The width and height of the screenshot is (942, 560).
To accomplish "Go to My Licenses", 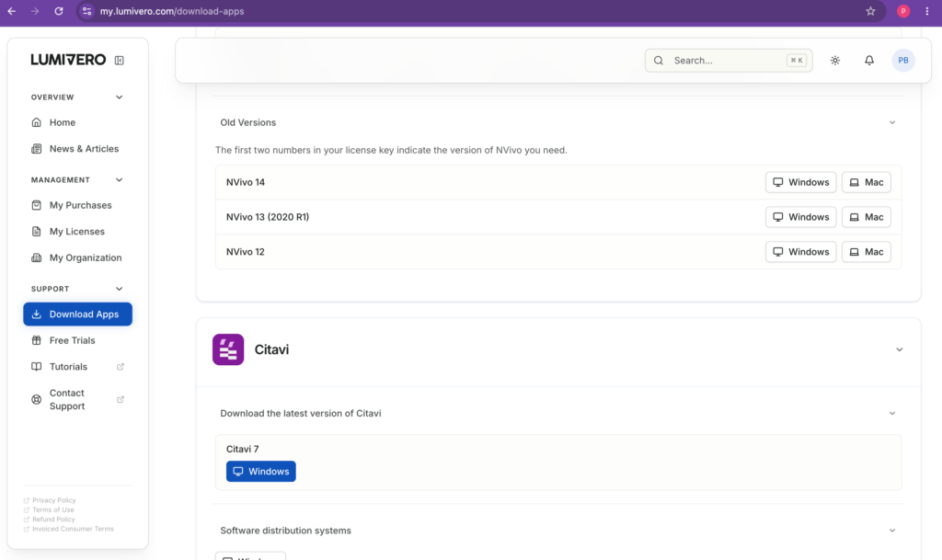I will [x=77, y=232].
